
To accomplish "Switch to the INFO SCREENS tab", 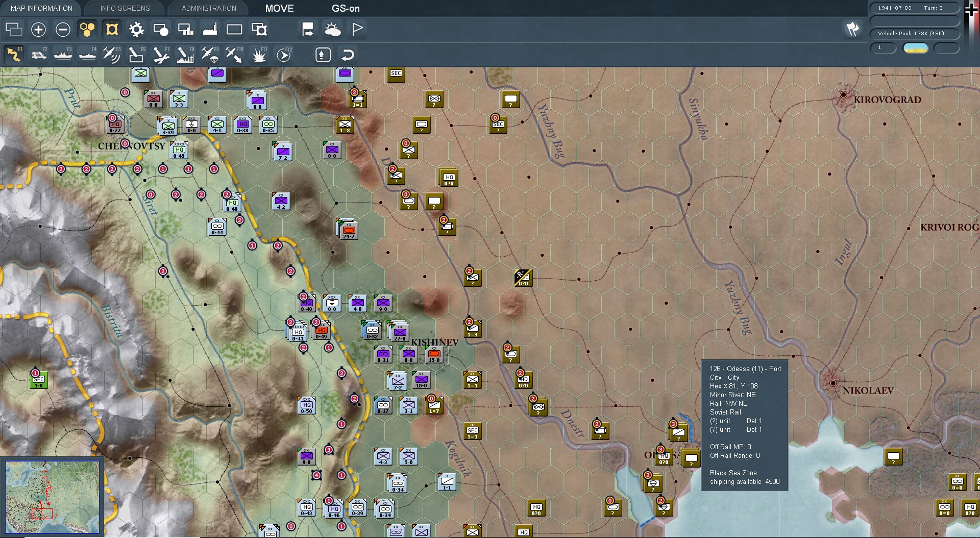I will [x=125, y=8].
